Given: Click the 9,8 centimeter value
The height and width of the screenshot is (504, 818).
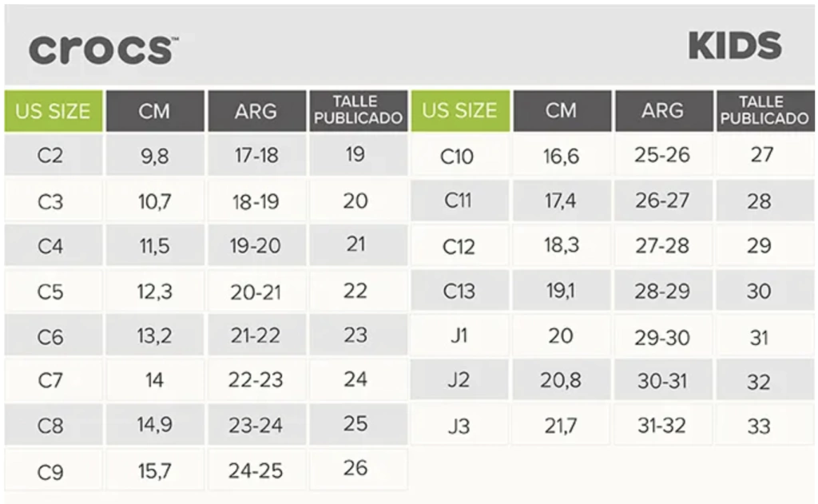Looking at the screenshot, I should (154, 157).
